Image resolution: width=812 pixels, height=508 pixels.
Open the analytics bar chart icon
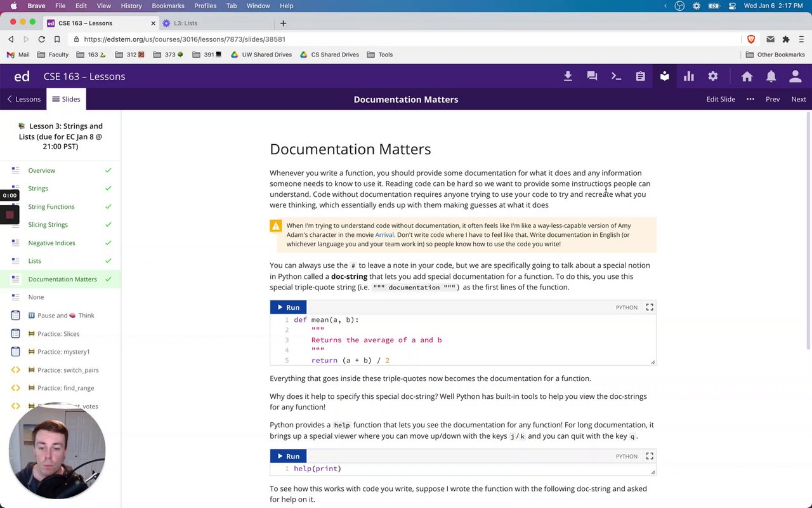pos(688,76)
